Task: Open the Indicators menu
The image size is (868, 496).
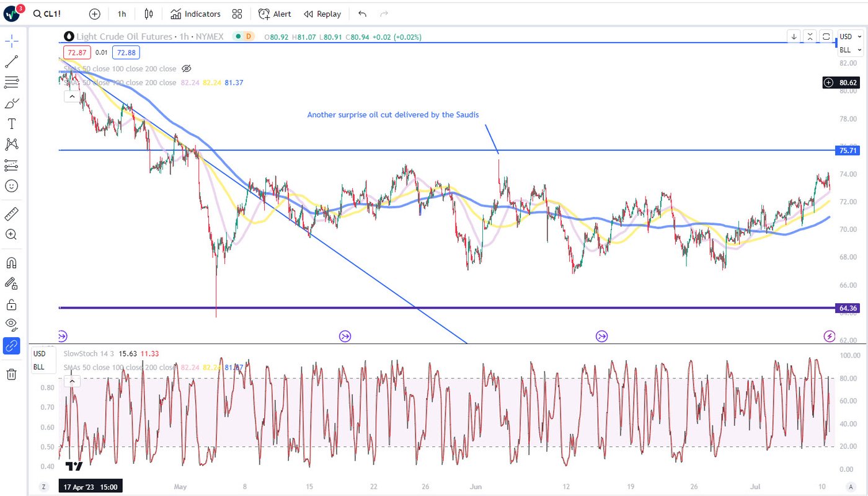Action: 195,14
